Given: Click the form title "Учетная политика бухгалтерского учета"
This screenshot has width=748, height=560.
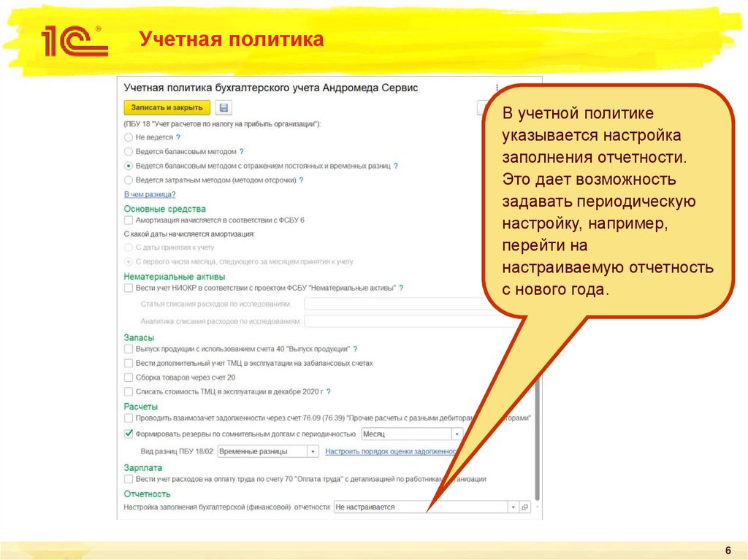Looking at the screenshot, I should coord(270,88).
